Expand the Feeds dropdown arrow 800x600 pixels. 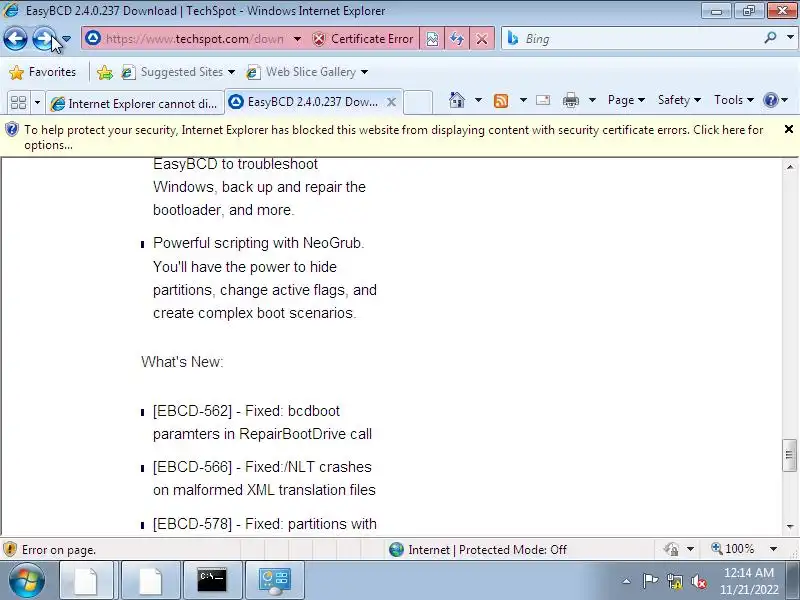pyautogui.click(x=523, y=100)
